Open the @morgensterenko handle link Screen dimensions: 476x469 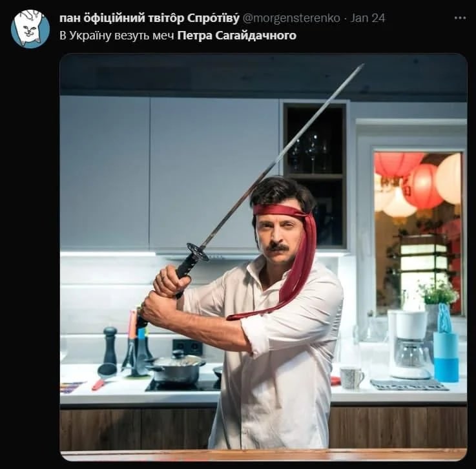click(x=291, y=18)
